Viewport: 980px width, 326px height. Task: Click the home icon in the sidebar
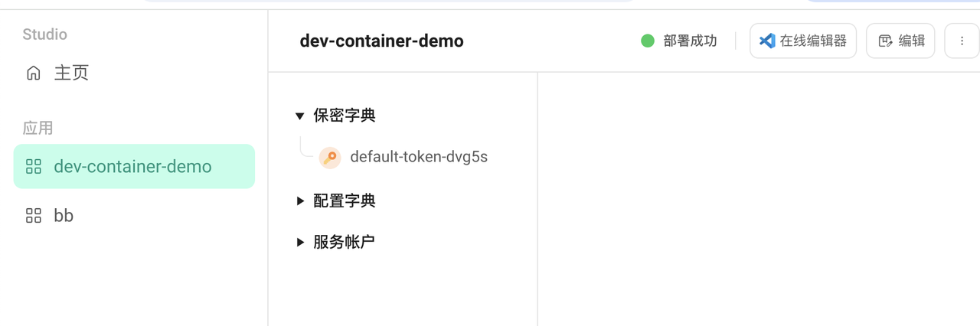point(33,73)
